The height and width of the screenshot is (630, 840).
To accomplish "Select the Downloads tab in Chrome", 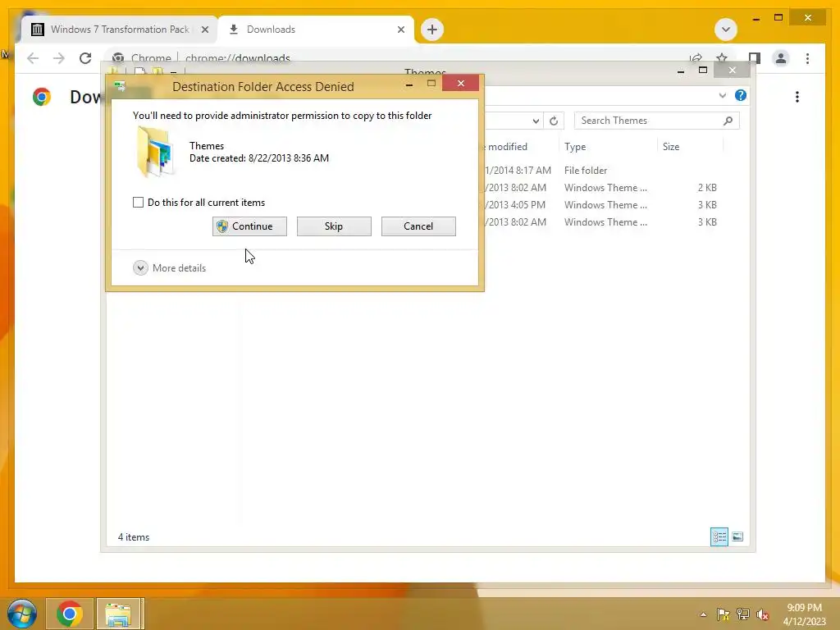I will coord(316,30).
